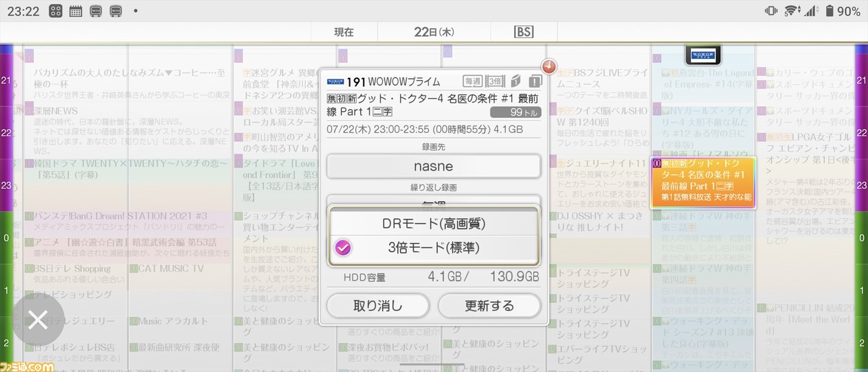The image size is (868, 372).
Task: Tap the cellular signal strength icon
Action: point(811,11)
